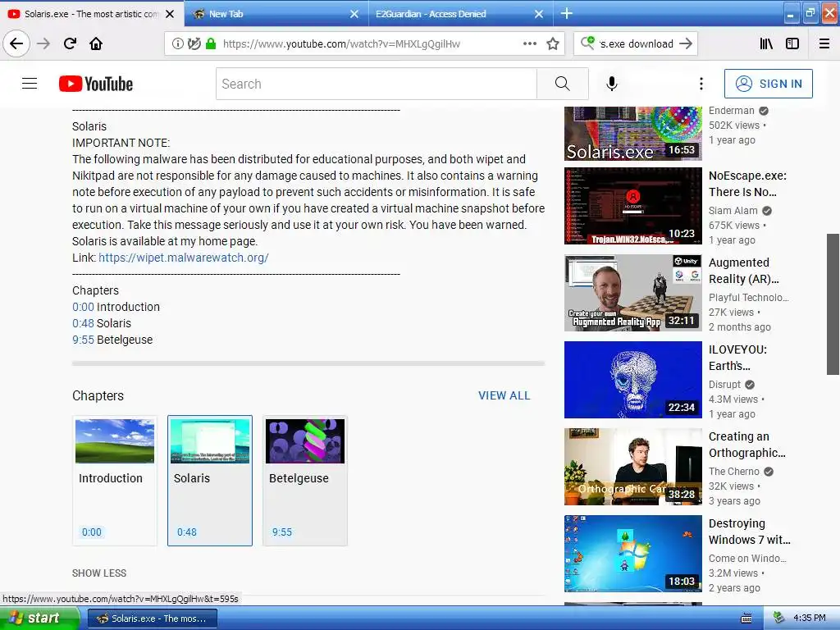Click The Cherno channel name

[x=734, y=472]
